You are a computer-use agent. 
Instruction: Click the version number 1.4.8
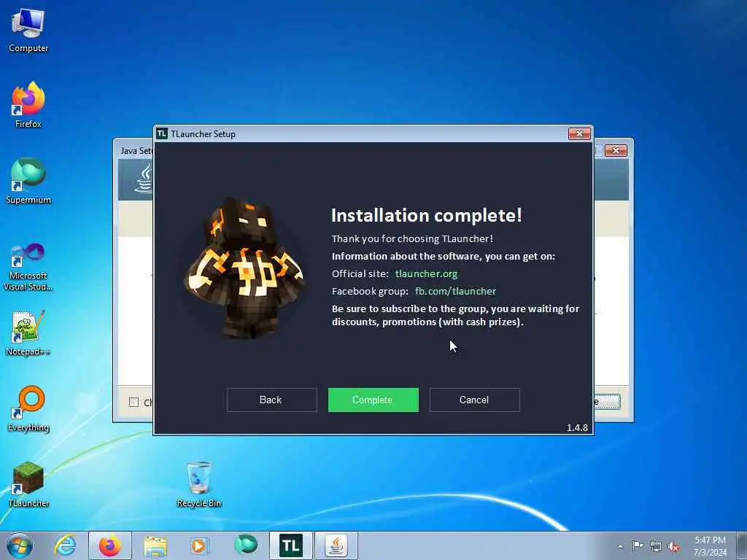click(577, 427)
